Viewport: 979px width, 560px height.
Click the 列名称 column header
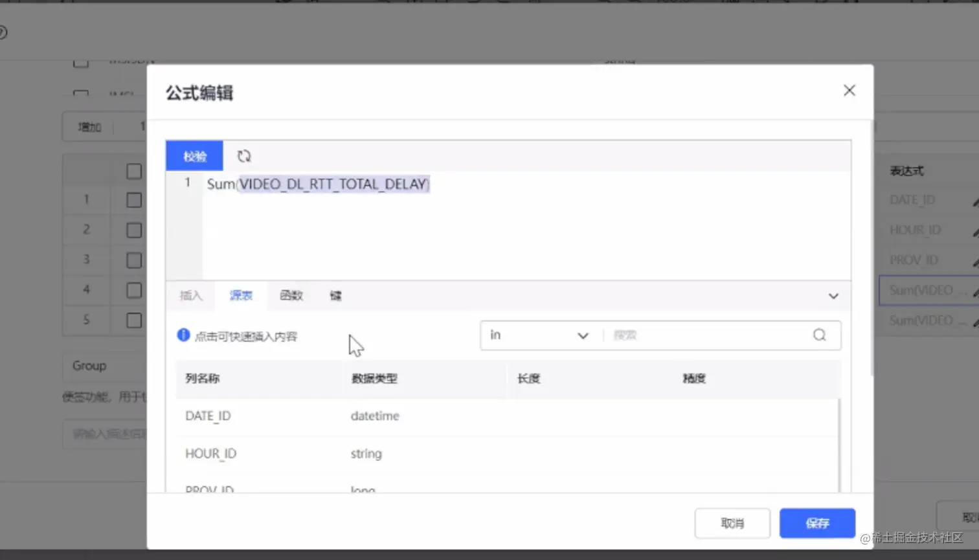[x=203, y=379]
